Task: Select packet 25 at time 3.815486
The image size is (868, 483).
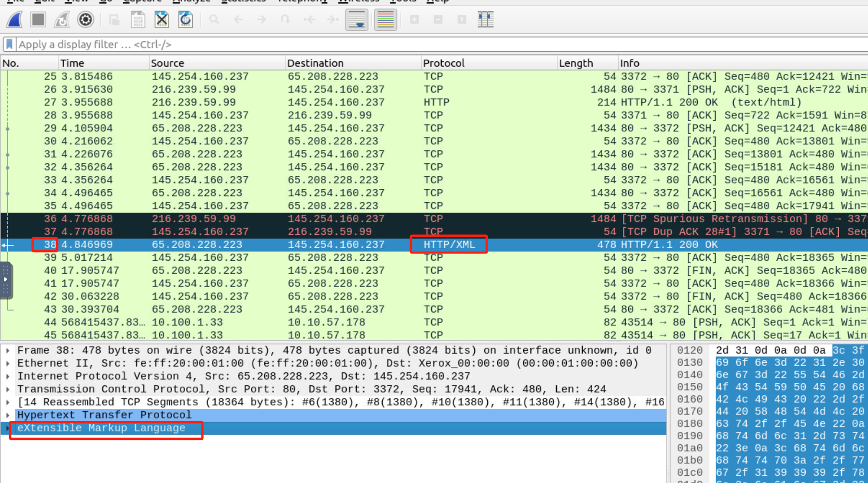Action: point(434,76)
